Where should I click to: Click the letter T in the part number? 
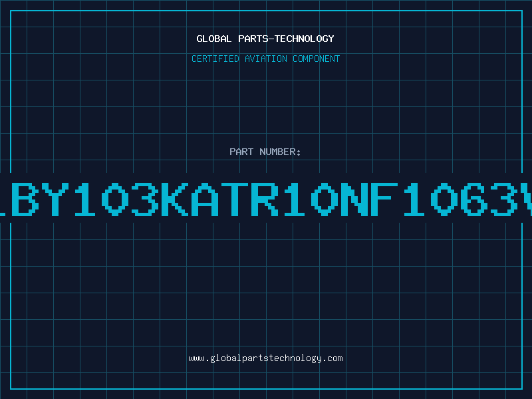click(235, 199)
